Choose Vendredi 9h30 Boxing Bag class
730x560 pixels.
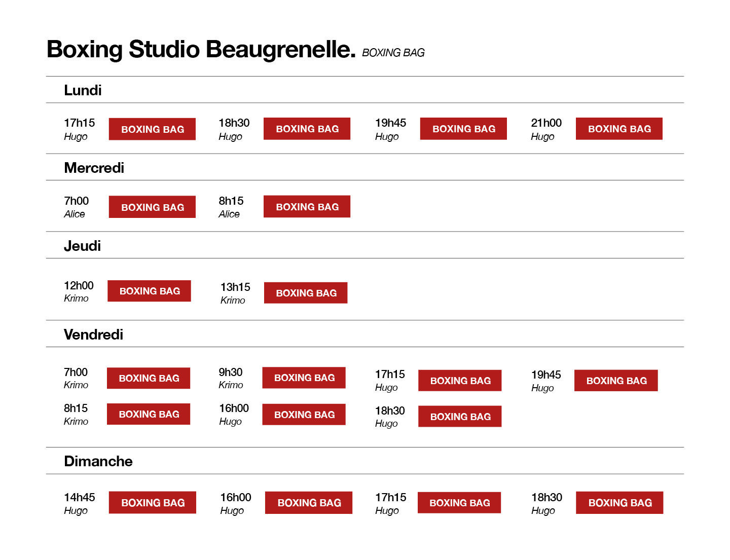pos(304,378)
